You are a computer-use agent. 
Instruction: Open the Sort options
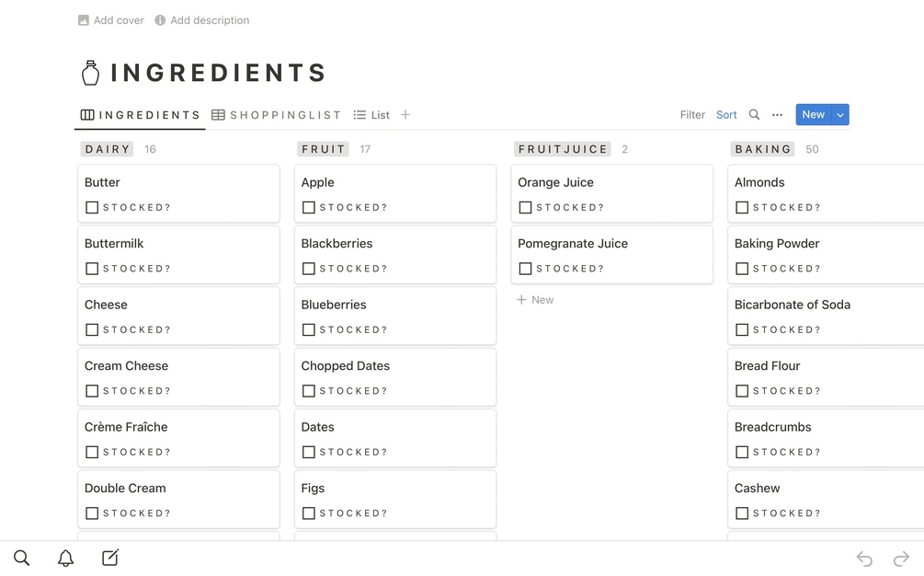(x=726, y=115)
